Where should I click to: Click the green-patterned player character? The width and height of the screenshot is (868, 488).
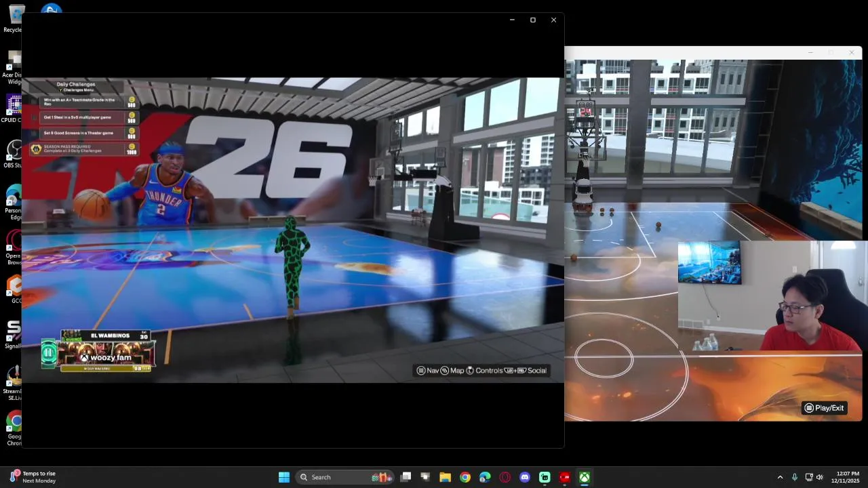pos(292,267)
